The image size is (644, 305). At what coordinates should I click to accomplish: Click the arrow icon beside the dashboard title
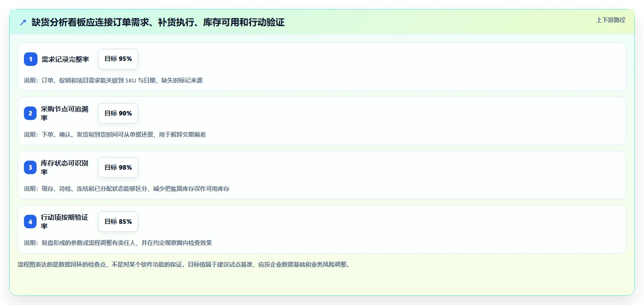tap(23, 23)
